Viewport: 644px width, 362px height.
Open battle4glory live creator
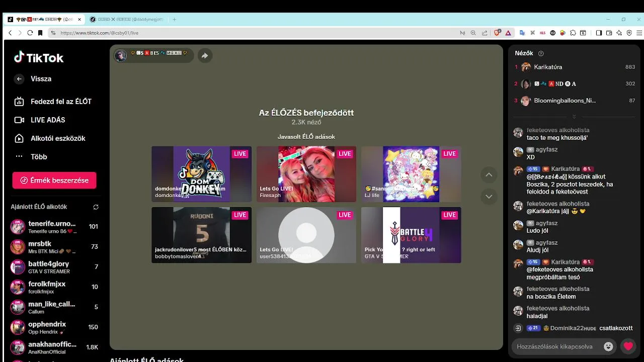pos(54,267)
